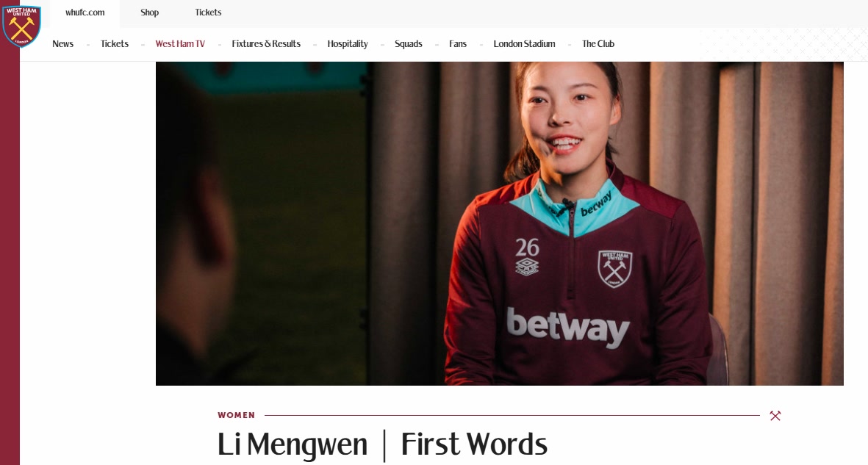This screenshot has width=868, height=465.
Task: Select Tickets in the main navigation
Action: pos(115,44)
